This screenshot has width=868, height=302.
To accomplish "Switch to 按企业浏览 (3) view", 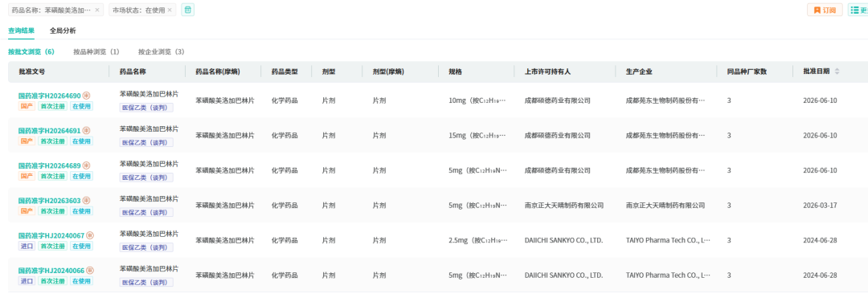I will 161,51.
